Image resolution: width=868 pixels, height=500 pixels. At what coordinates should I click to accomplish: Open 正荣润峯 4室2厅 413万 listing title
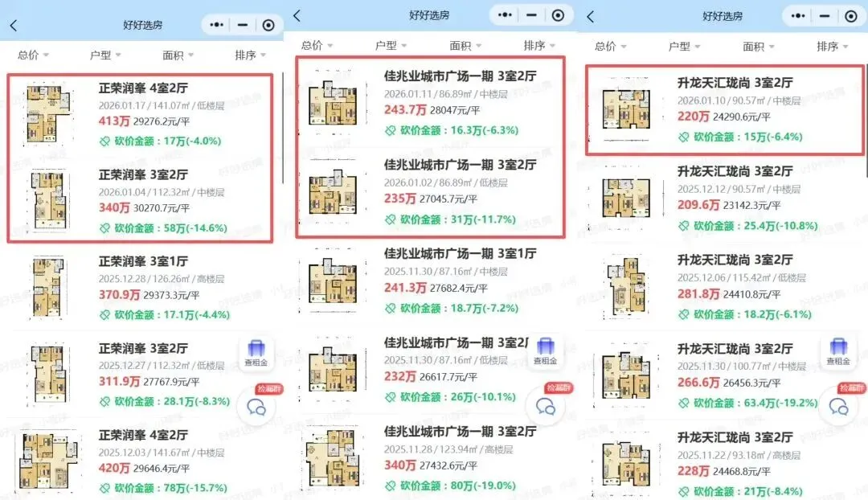point(143,88)
